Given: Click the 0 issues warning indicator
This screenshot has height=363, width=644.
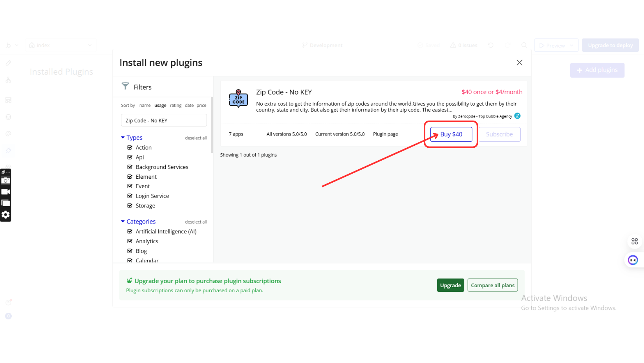Looking at the screenshot, I should click(464, 45).
